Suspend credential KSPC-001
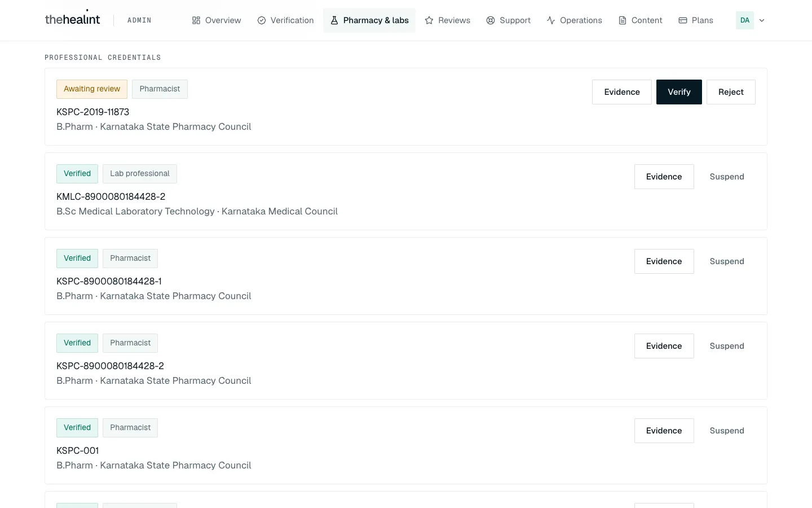The height and width of the screenshot is (508, 812). (x=727, y=431)
